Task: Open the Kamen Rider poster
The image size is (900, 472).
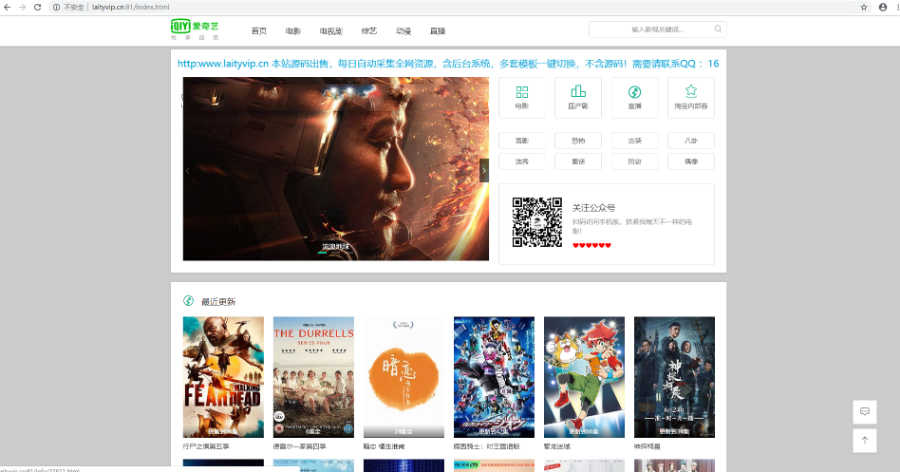Action: (x=494, y=377)
